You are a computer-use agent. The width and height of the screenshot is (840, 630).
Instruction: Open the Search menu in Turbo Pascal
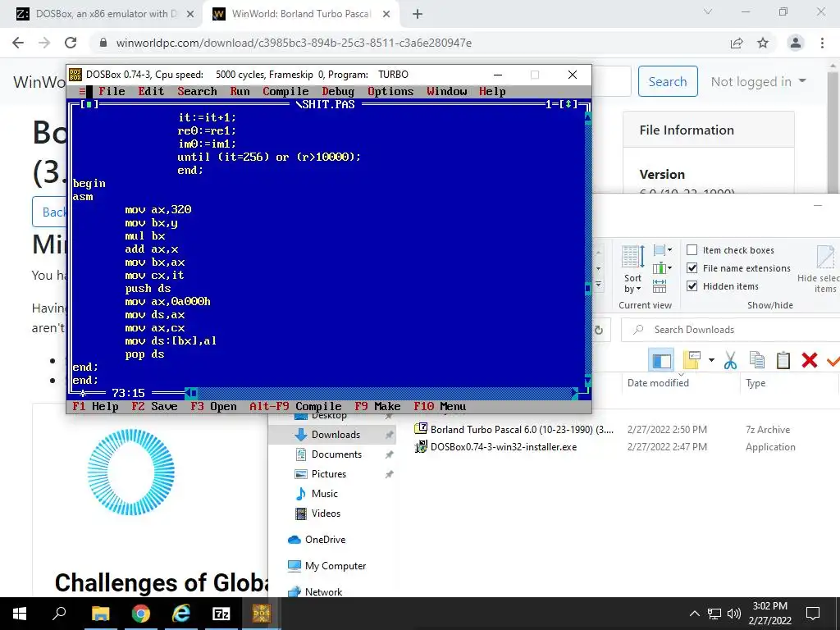197,92
